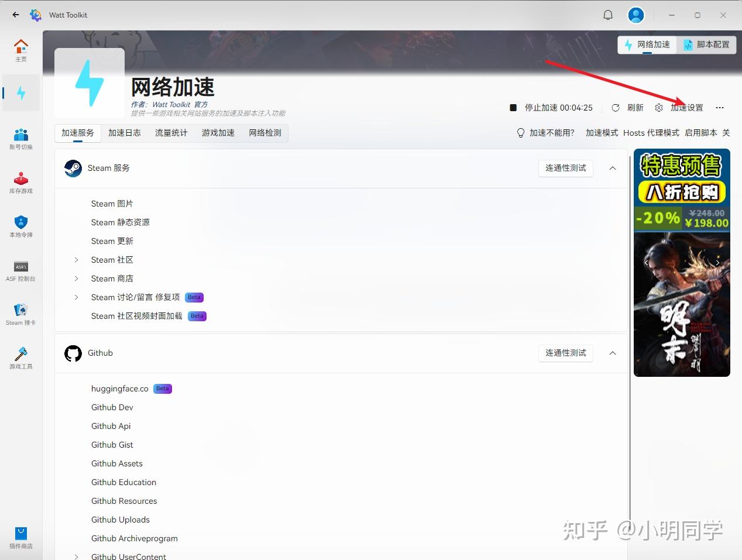
Task: Select Steam 挂卡 in the sidebar
Action: [21, 313]
